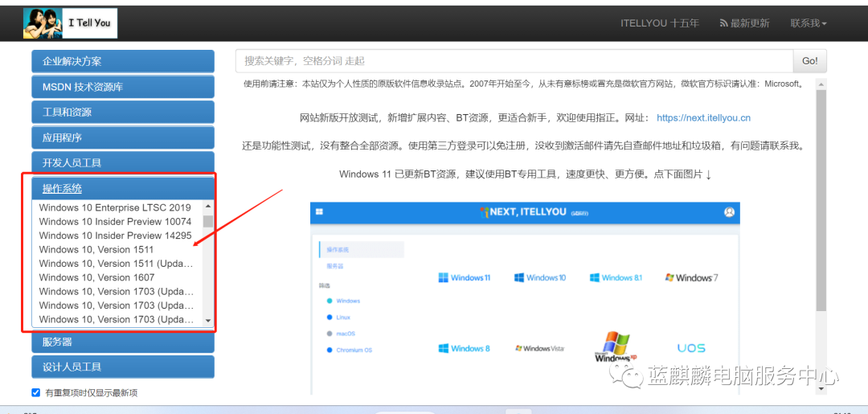Choose Chromium OS filter in preview
The height and width of the screenshot is (414, 868).
(349, 350)
